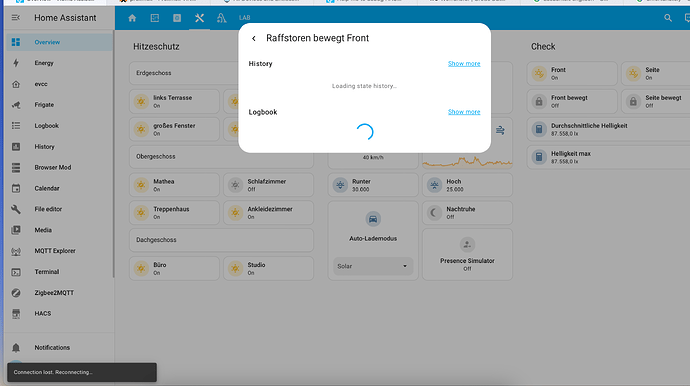Select the third dashboard tab icon

pyautogui.click(x=177, y=18)
